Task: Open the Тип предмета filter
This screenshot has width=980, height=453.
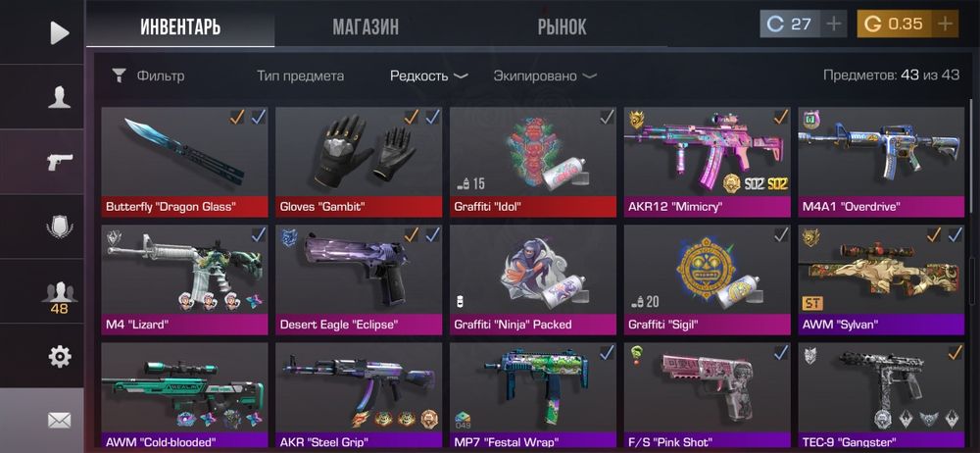Action: click(x=300, y=76)
